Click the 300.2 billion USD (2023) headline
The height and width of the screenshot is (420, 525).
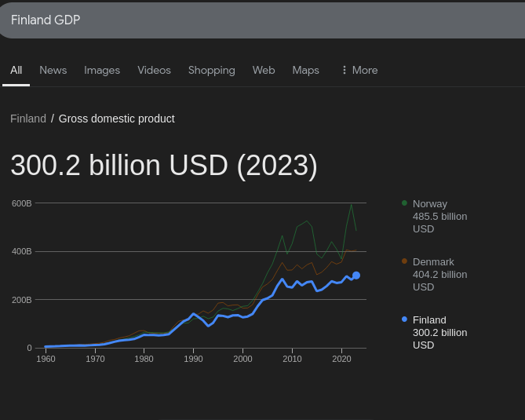point(164,166)
